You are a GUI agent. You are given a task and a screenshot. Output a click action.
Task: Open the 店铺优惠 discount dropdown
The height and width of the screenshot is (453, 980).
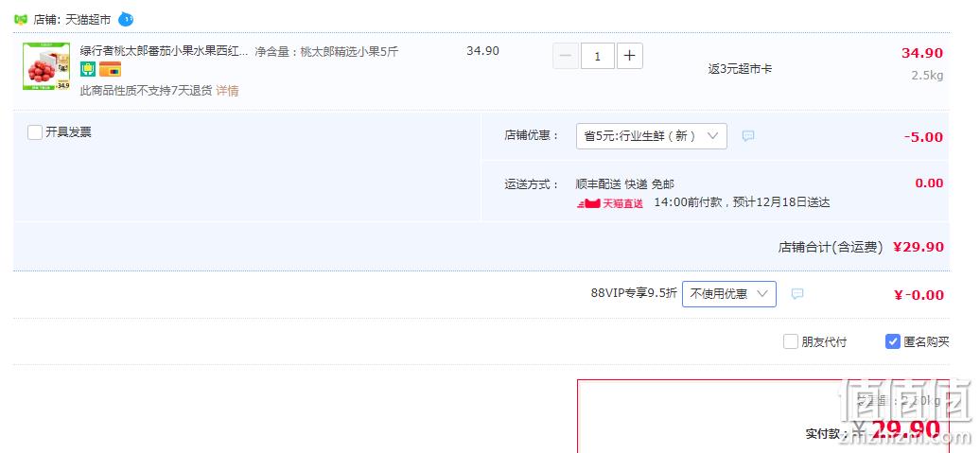tap(651, 136)
